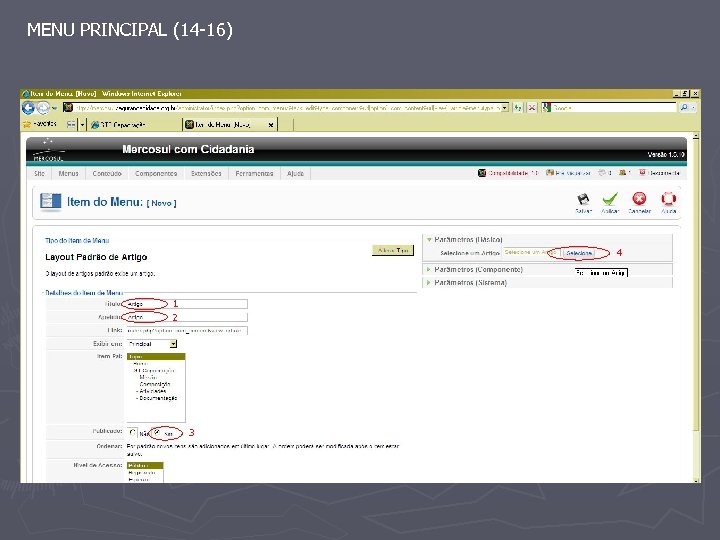Click the Salvar save icon

tap(583, 199)
